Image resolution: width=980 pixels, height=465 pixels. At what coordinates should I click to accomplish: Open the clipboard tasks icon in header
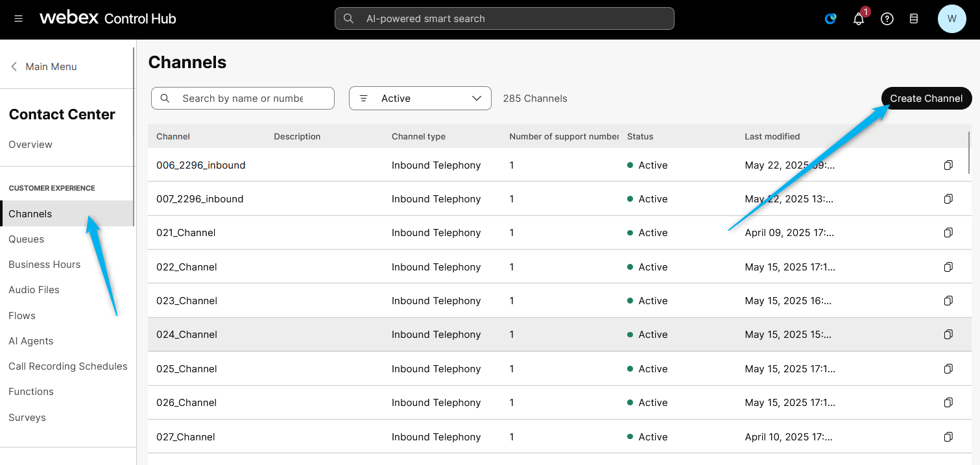(x=913, y=19)
